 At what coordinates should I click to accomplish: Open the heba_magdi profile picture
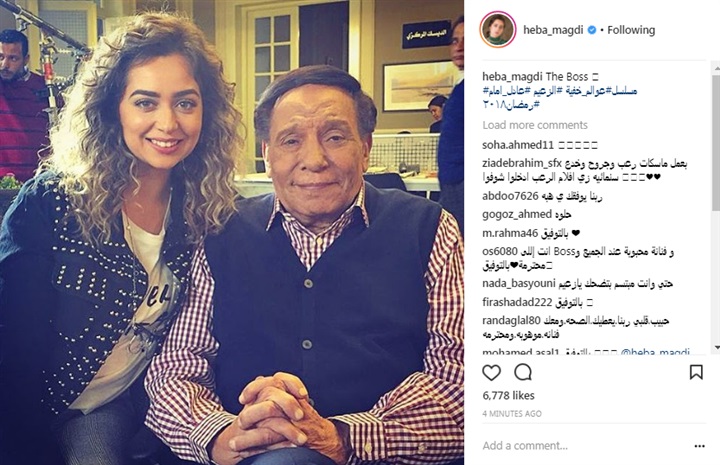[x=498, y=30]
